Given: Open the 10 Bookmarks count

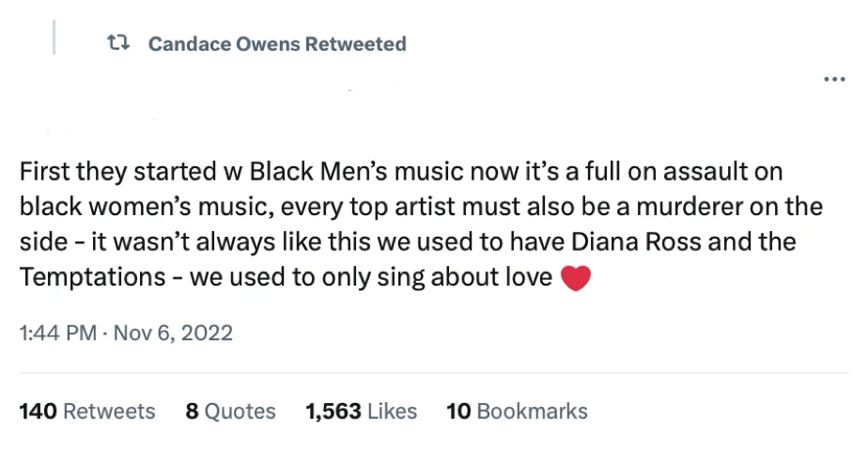Looking at the screenshot, I should pyautogui.click(x=517, y=411).
